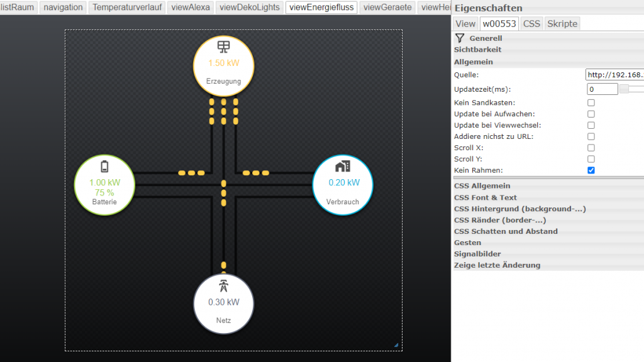Expand the Sichtbarkeit section
The height and width of the screenshot is (362, 644).
pyautogui.click(x=477, y=50)
